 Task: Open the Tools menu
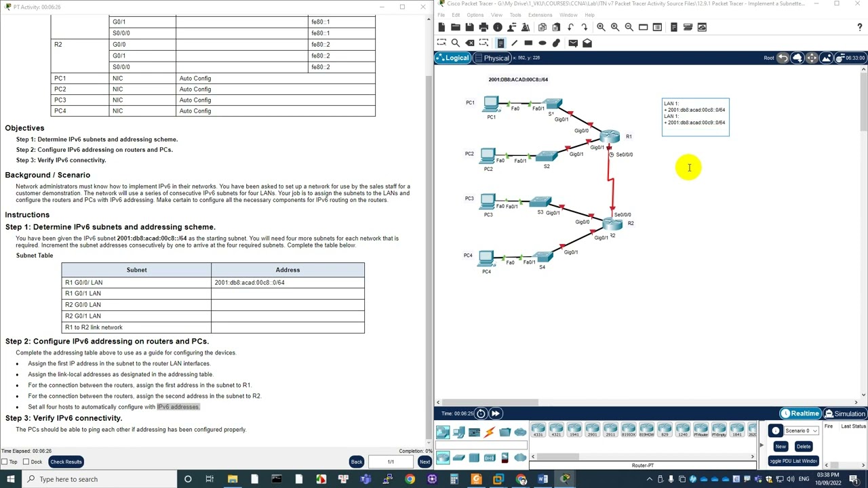click(x=515, y=15)
